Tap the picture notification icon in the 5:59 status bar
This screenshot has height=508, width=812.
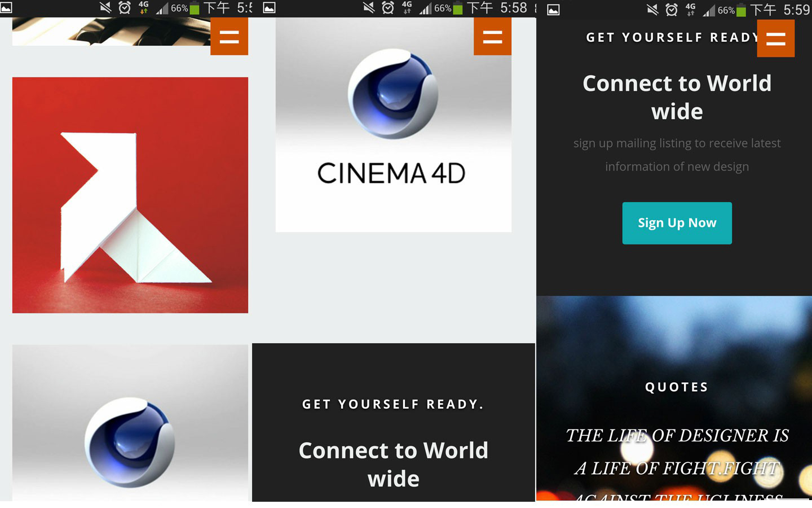[x=554, y=10]
